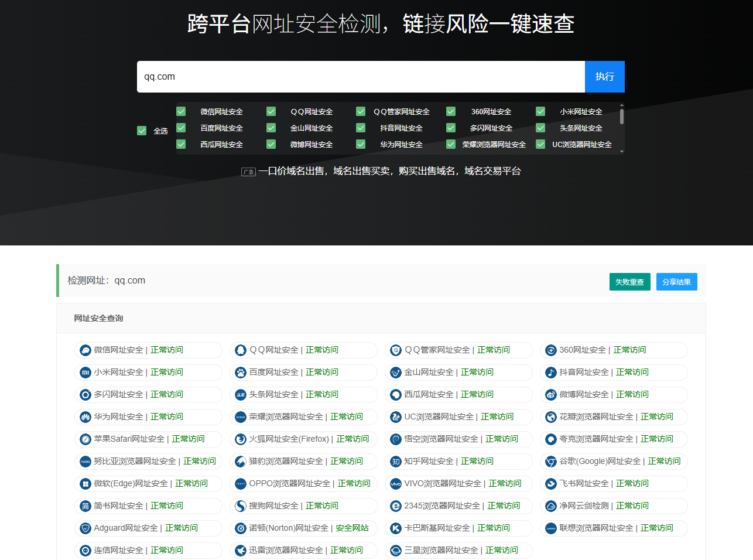Click the 失败重查 retry button
753x560 pixels.
click(x=630, y=282)
